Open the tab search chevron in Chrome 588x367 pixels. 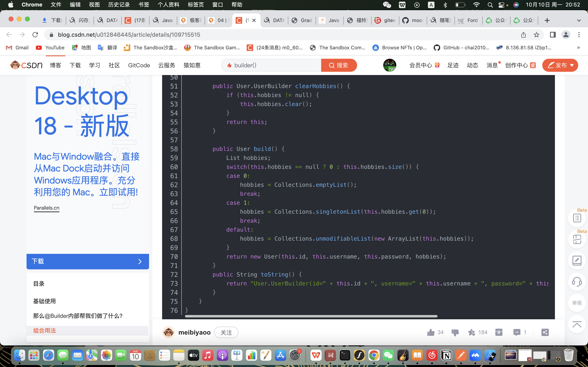coord(579,20)
